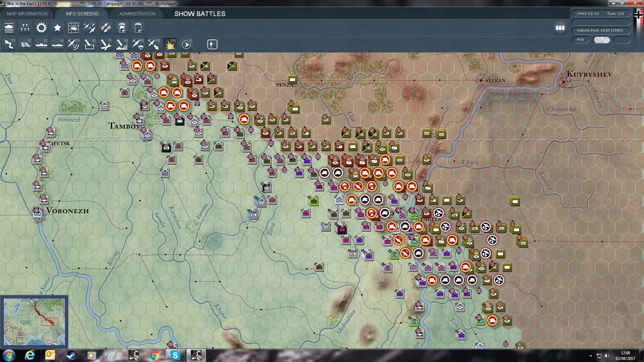The width and height of the screenshot is (644, 362).
Task: Open the Order of Battle tank icon
Action: (x=9, y=28)
